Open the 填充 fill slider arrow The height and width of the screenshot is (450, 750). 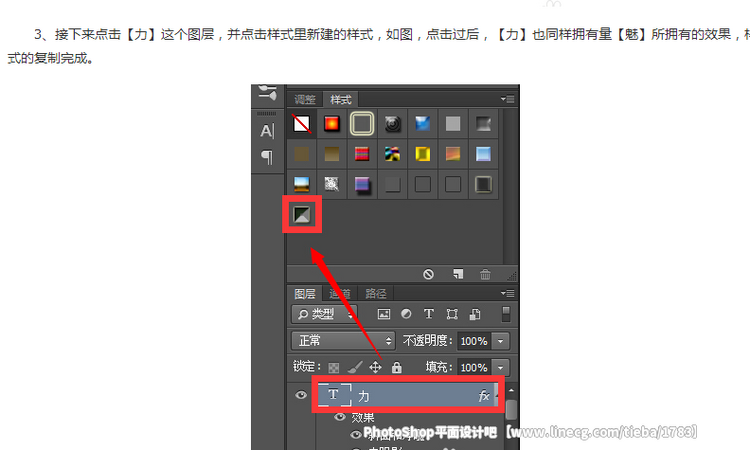tap(501, 367)
